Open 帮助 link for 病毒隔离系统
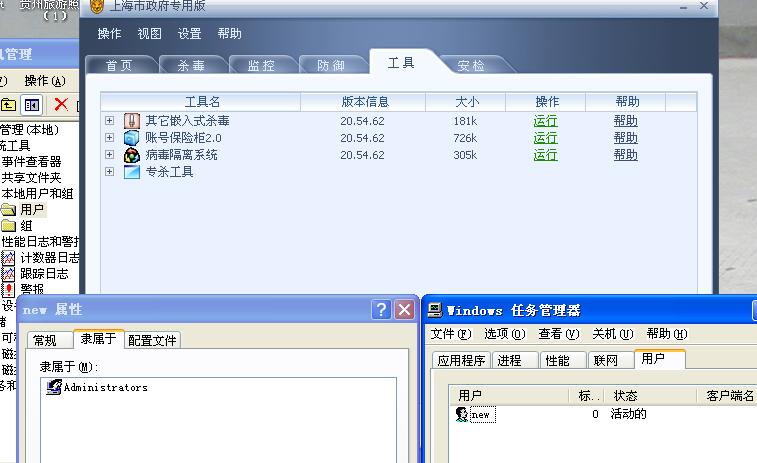The image size is (757, 463). tap(626, 154)
